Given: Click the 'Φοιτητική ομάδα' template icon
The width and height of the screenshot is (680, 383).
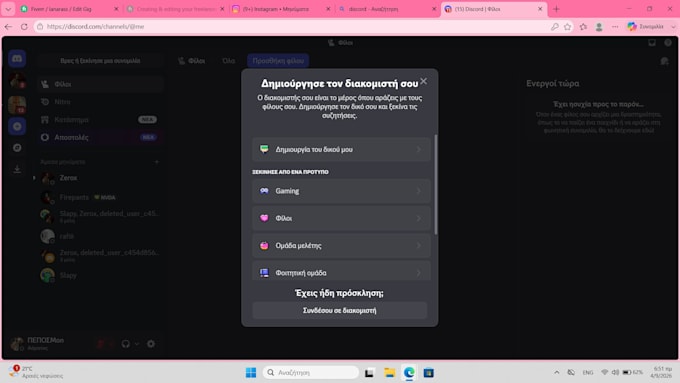Looking at the screenshot, I should [264, 272].
